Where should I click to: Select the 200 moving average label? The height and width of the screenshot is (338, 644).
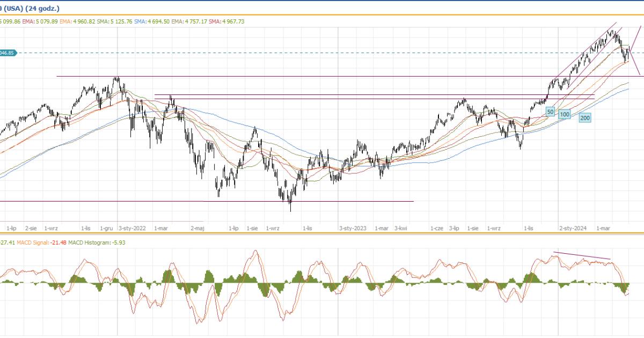point(585,117)
